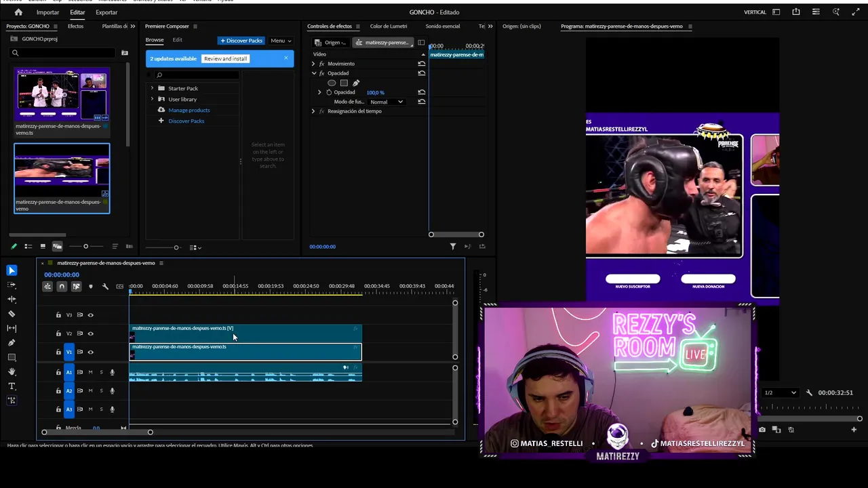Toggle insert sequences as nests
The width and height of the screenshot is (868, 488).
pyautogui.click(x=47, y=287)
